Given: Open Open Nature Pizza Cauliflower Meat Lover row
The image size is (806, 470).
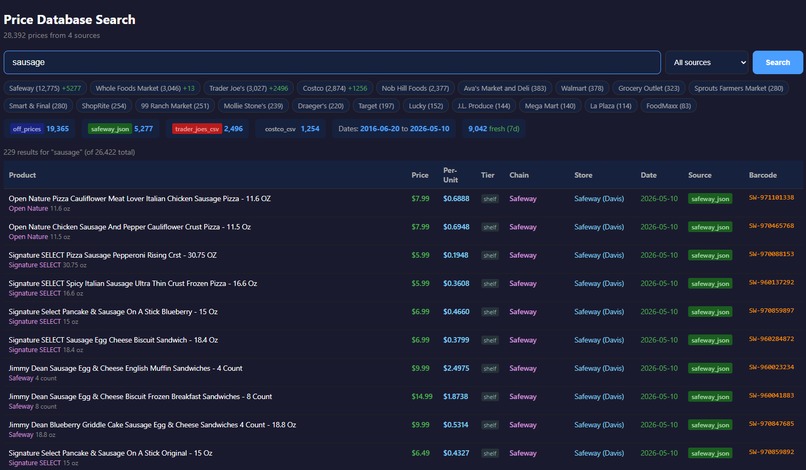Looking at the screenshot, I should point(403,203).
